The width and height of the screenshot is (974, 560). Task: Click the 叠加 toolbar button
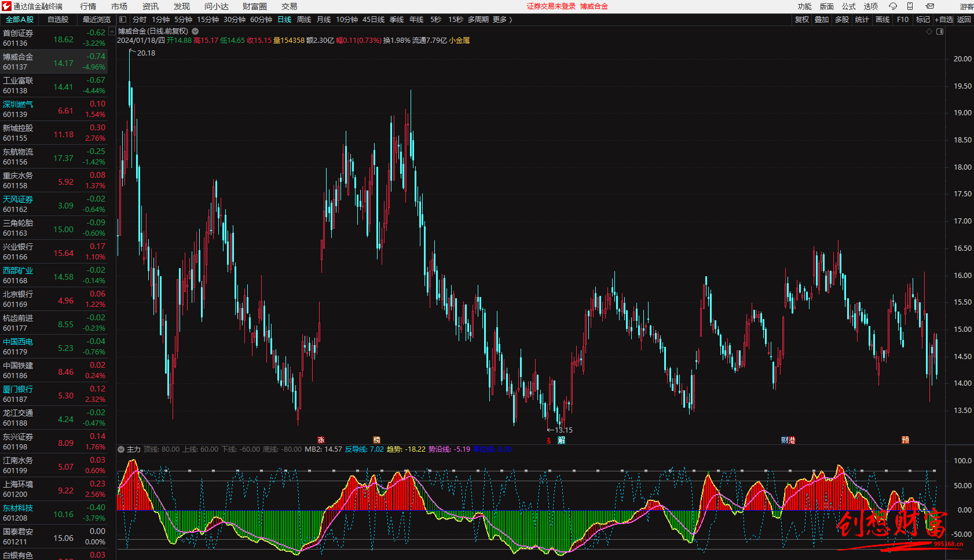(822, 20)
